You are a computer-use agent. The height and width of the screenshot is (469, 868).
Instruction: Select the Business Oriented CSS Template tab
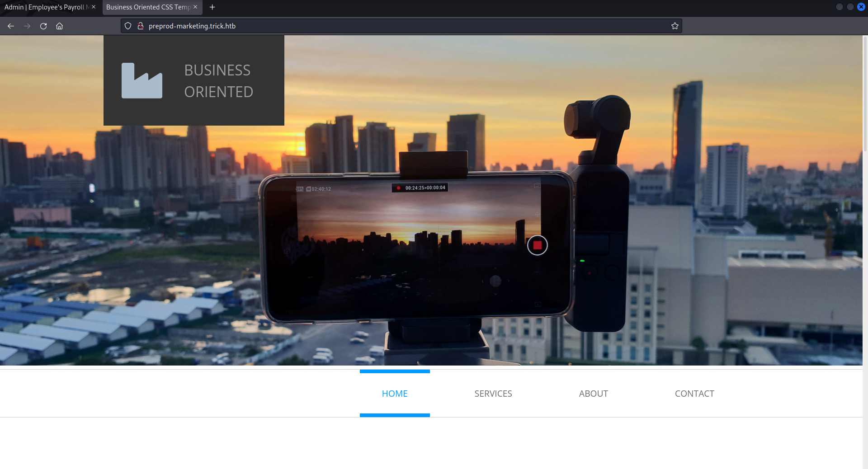pyautogui.click(x=147, y=7)
